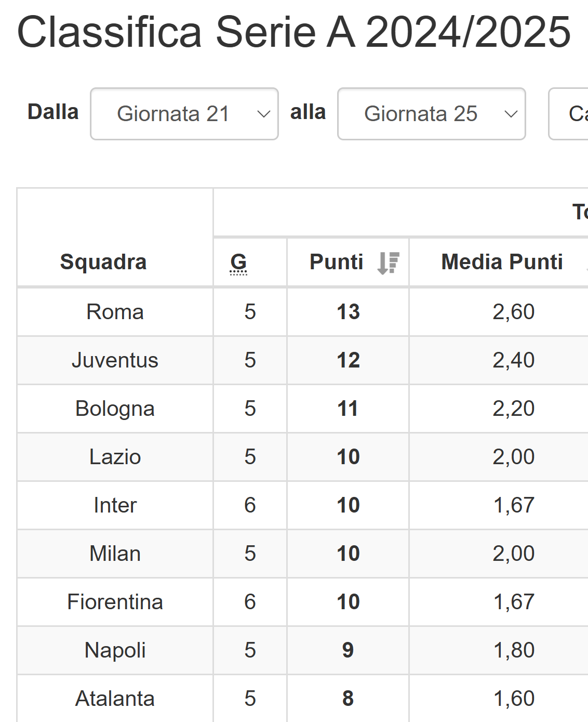This screenshot has height=722, width=588.
Task: Select the Juventus team name
Action: point(115,360)
